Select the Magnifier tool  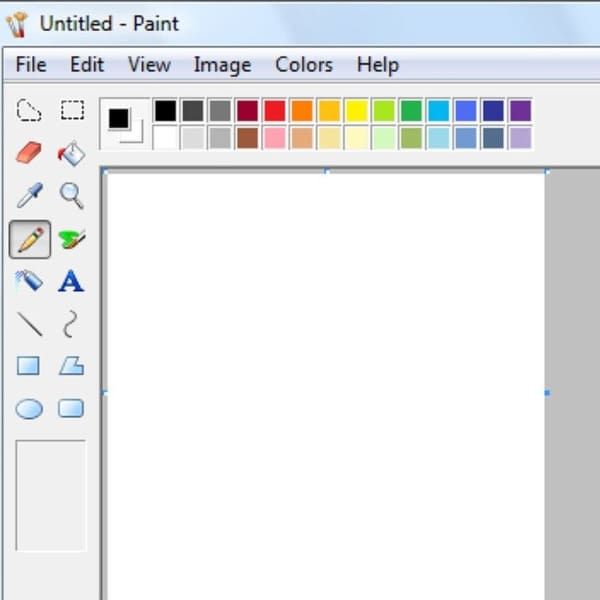pyautogui.click(x=72, y=196)
